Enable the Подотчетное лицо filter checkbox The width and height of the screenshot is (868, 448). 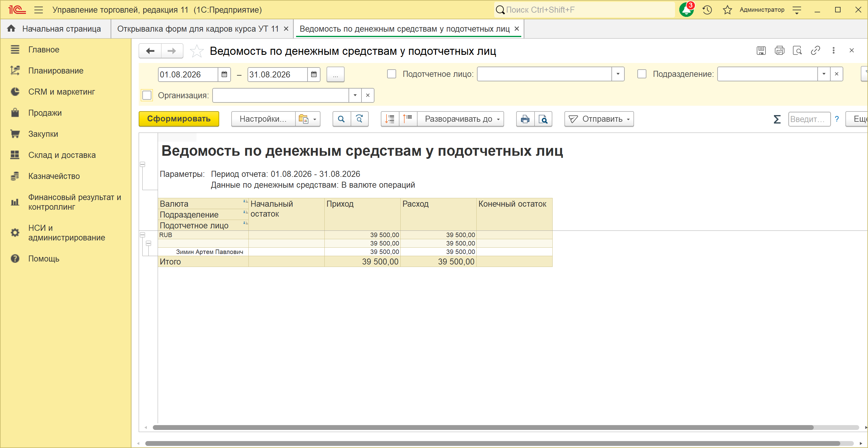click(392, 74)
